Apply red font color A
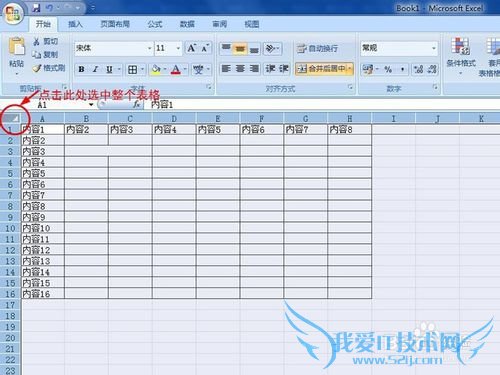This screenshot has height=375, width=500. pyautogui.click(x=175, y=69)
